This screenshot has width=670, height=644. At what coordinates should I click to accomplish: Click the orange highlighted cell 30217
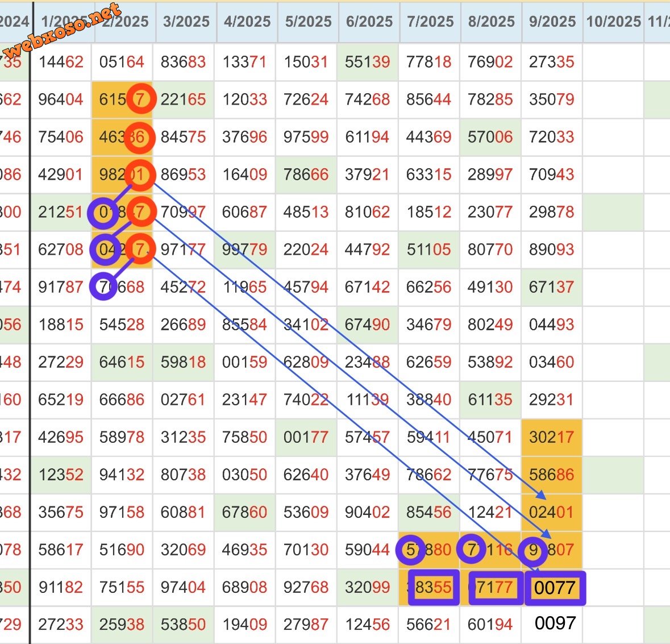click(x=551, y=437)
